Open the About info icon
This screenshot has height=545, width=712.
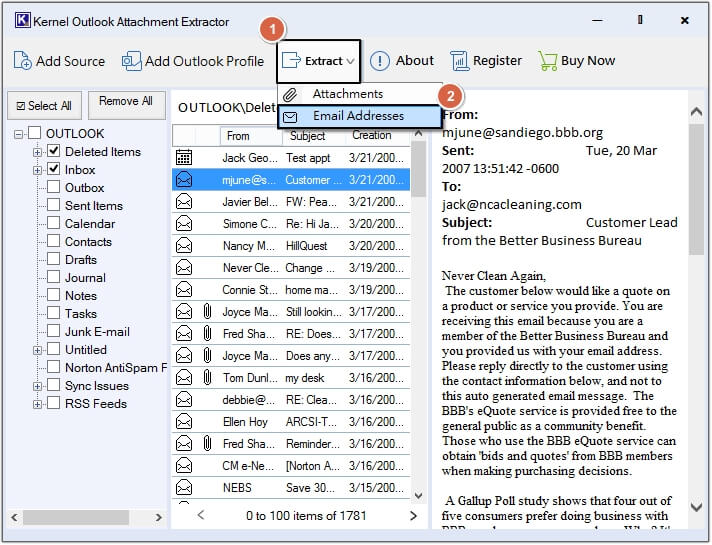(380, 61)
